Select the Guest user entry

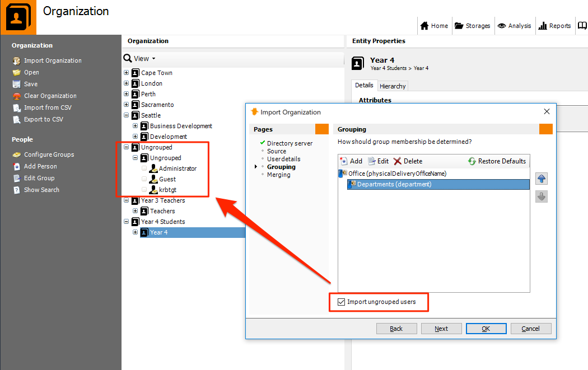coord(167,179)
